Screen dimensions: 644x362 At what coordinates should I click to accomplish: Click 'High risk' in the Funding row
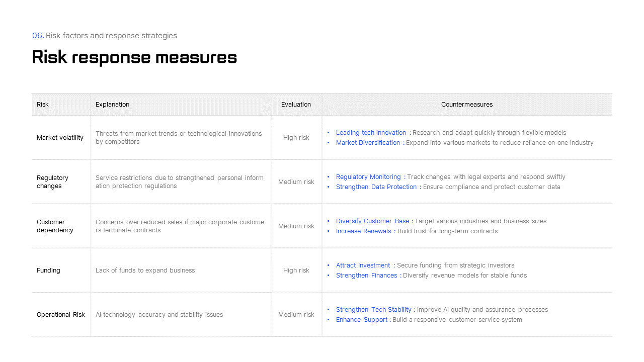pos(296,270)
